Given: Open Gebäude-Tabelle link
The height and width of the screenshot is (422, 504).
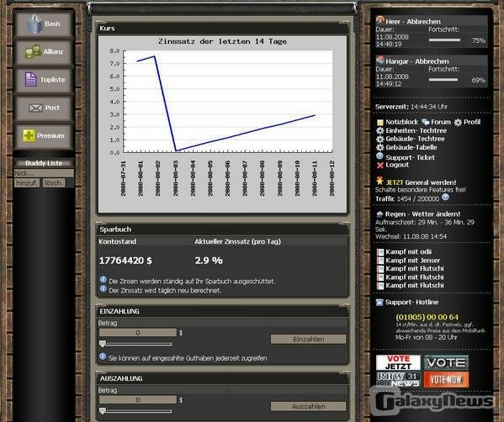Looking at the screenshot, I should [411, 147].
